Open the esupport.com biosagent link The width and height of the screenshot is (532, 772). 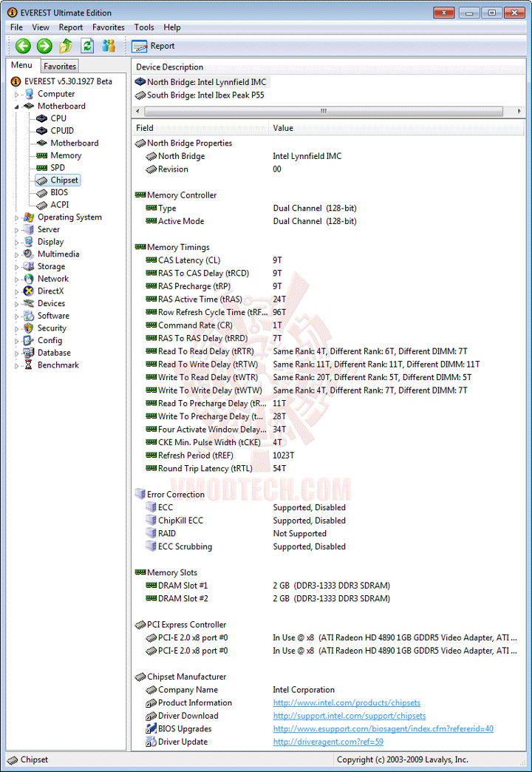tap(383, 728)
